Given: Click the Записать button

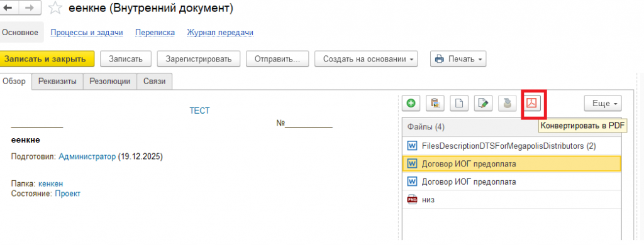Looking at the screenshot, I should (x=126, y=58).
